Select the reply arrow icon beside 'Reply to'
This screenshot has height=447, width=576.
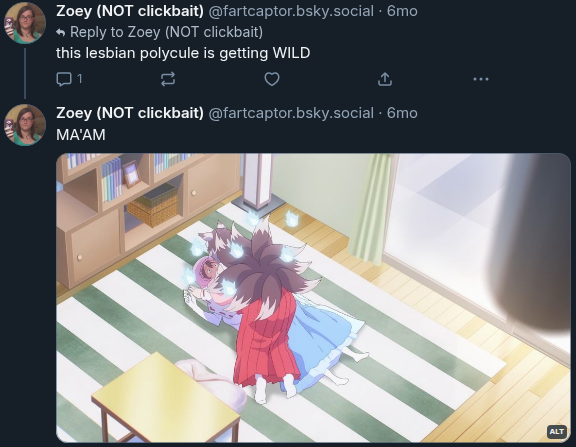(61, 33)
